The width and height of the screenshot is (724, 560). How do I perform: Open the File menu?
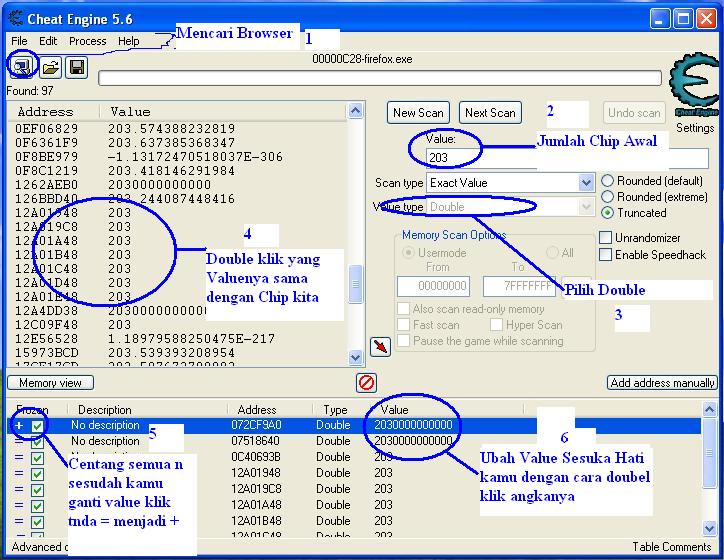pyautogui.click(x=19, y=41)
